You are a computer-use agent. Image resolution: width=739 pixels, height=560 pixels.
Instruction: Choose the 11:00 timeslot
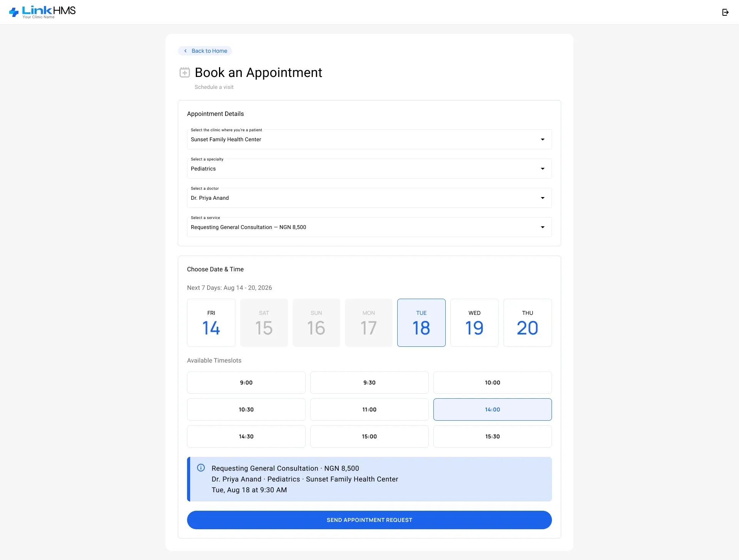(369, 410)
